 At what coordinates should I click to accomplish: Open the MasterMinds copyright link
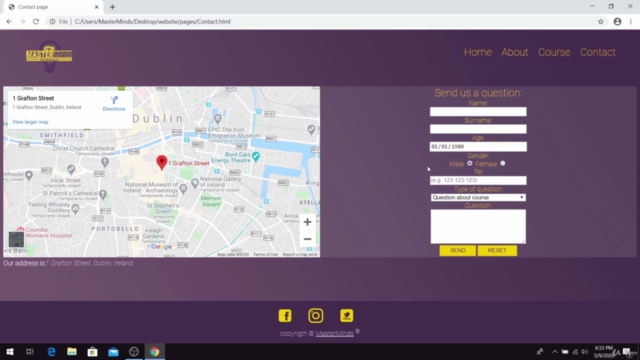pos(334,333)
